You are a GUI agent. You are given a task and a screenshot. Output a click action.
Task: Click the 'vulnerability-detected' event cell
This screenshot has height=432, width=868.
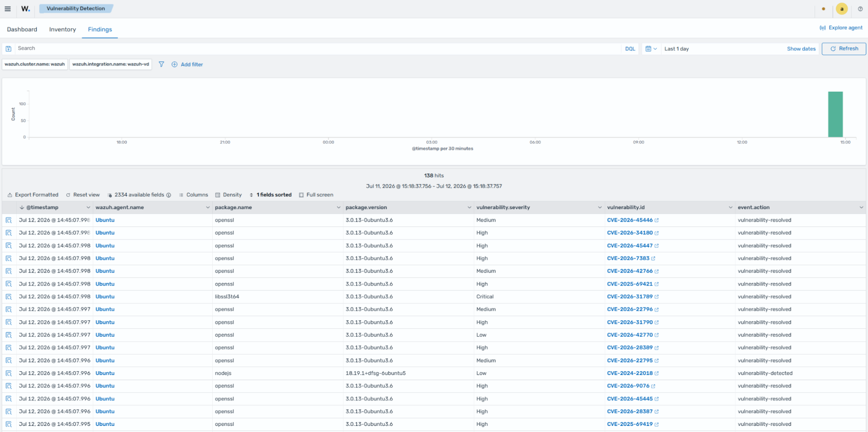click(765, 373)
